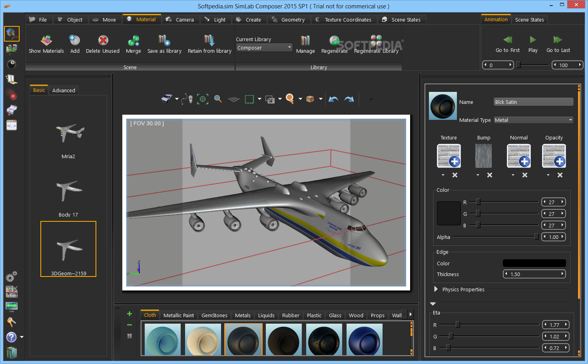Increase Eta R value stepper
The width and height of the screenshot is (588, 364).
coord(566,325)
